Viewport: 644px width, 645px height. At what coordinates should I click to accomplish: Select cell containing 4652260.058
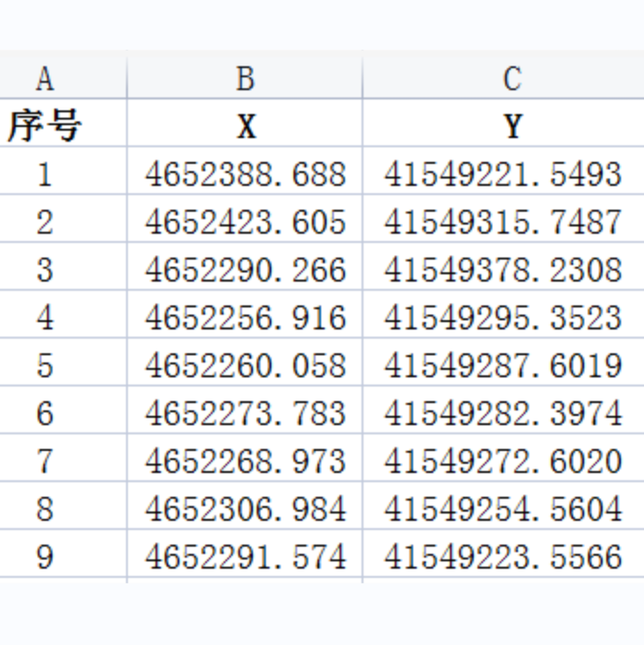(245, 362)
